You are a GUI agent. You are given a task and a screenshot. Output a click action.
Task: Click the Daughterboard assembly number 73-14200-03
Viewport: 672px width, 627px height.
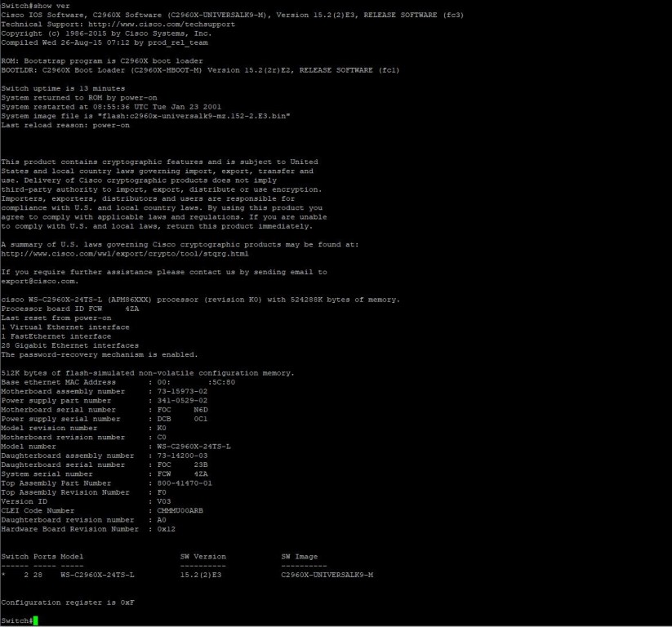(x=182, y=456)
